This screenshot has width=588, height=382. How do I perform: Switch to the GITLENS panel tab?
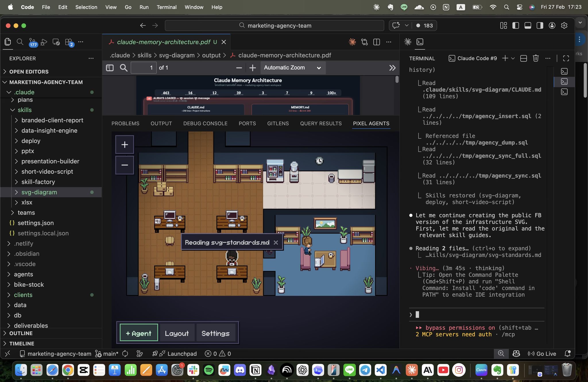tap(278, 124)
